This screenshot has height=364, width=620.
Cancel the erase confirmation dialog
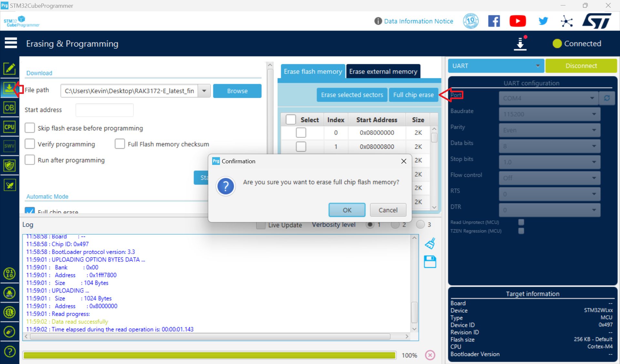(x=388, y=210)
